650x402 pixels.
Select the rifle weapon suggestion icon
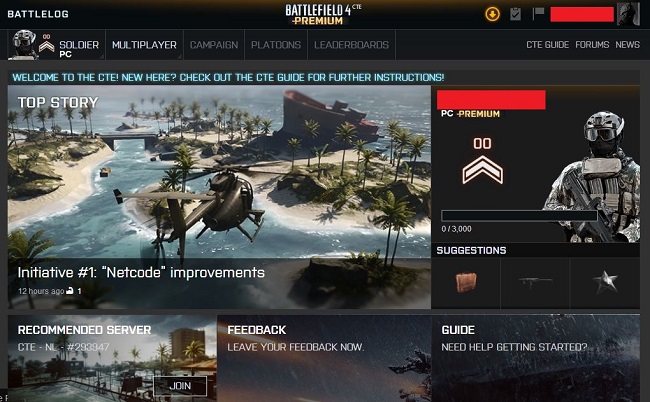tap(535, 282)
